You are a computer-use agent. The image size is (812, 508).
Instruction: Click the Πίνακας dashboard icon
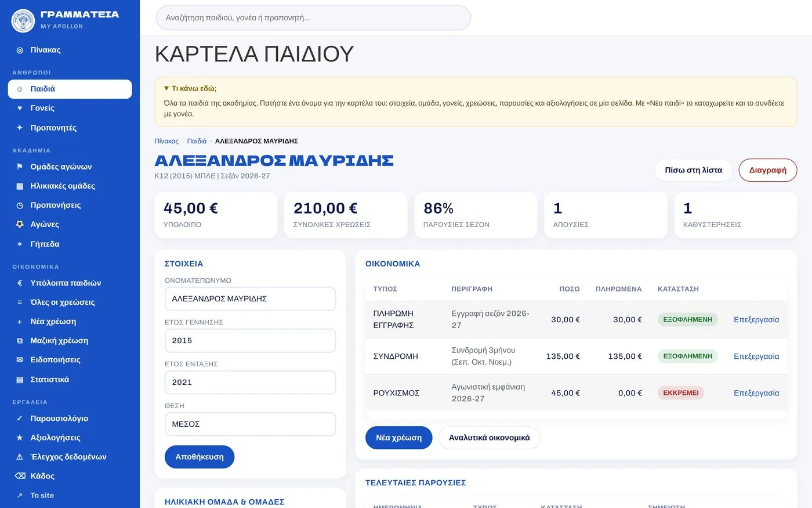[20, 51]
